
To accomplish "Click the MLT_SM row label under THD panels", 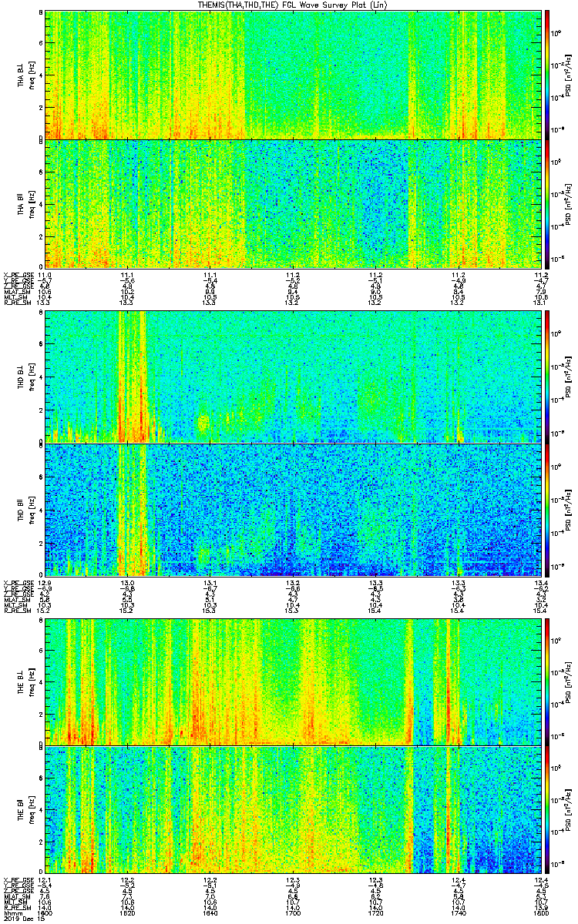I will pyautogui.click(x=16, y=604).
